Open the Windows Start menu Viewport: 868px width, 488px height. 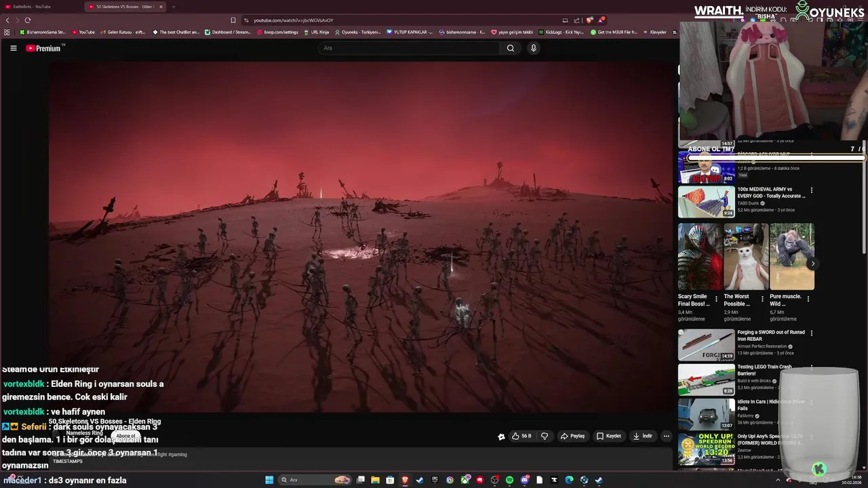[x=269, y=480]
